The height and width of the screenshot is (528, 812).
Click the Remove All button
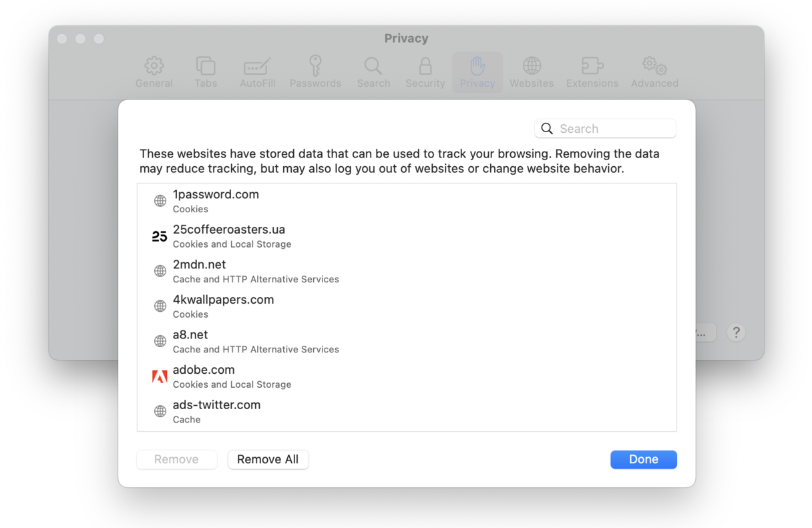point(268,459)
